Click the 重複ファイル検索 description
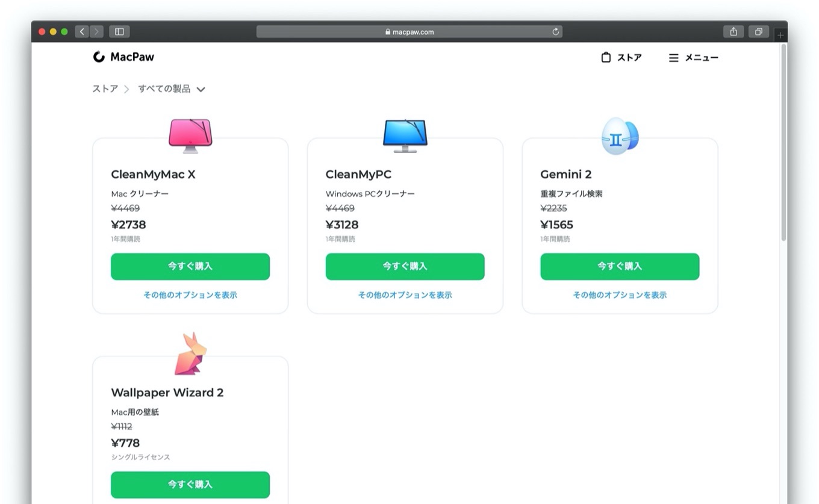Screen dimensions: 819x504 click(571, 194)
